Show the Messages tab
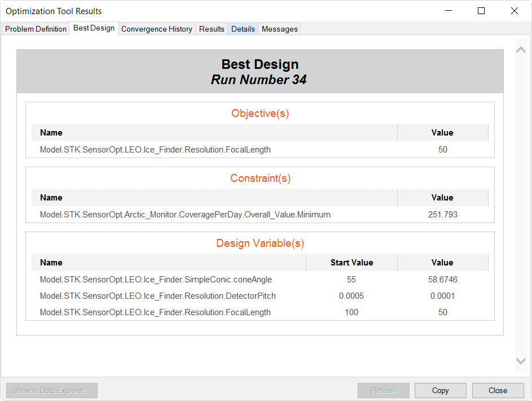Image resolution: width=532 pixels, height=401 pixels. 279,29
